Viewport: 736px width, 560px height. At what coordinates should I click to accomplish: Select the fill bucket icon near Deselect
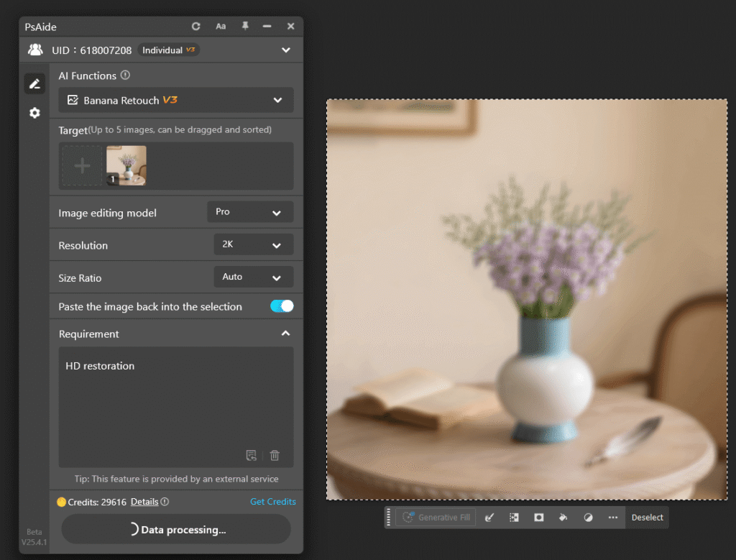[x=563, y=517]
